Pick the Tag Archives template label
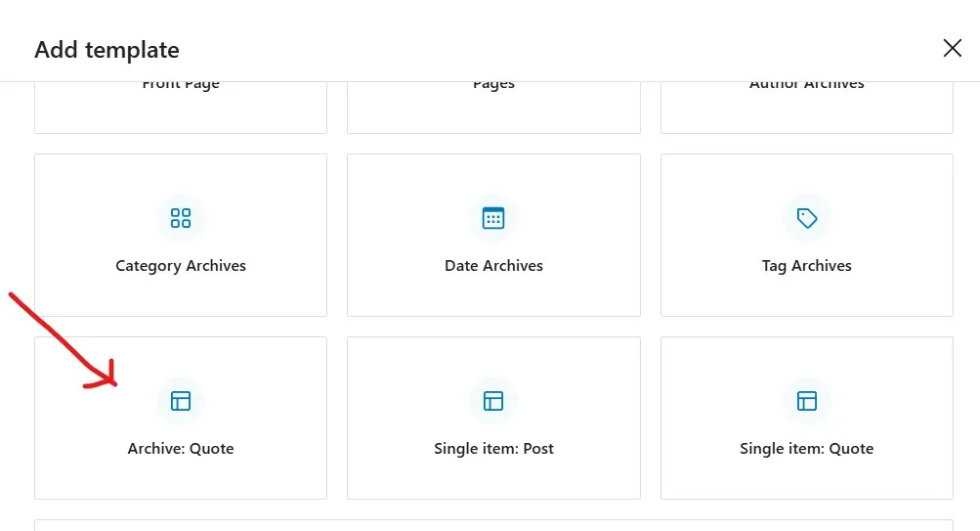This screenshot has width=980, height=531. pyautogui.click(x=806, y=266)
